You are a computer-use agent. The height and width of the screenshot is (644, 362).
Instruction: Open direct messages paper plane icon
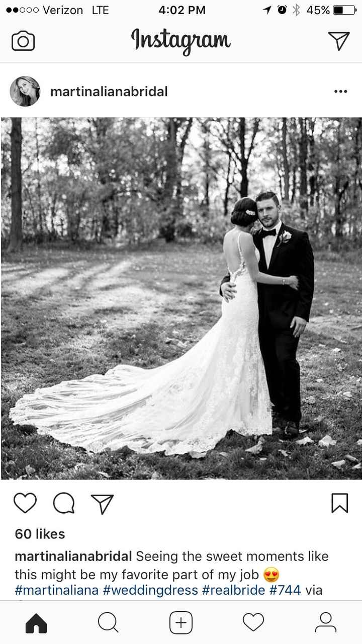click(x=339, y=41)
